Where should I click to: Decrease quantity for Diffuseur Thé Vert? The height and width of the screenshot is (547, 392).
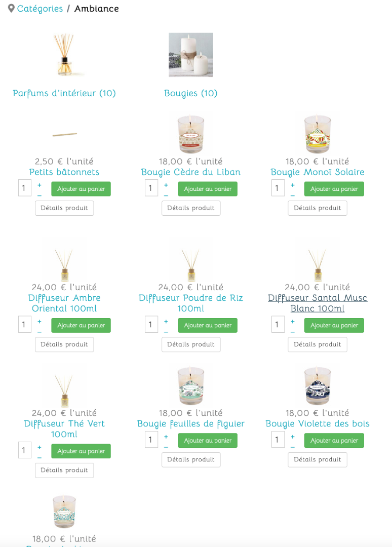(40, 457)
